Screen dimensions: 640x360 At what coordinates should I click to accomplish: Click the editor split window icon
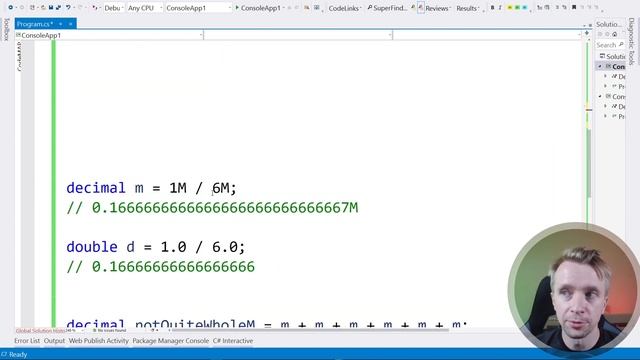click(x=587, y=33)
